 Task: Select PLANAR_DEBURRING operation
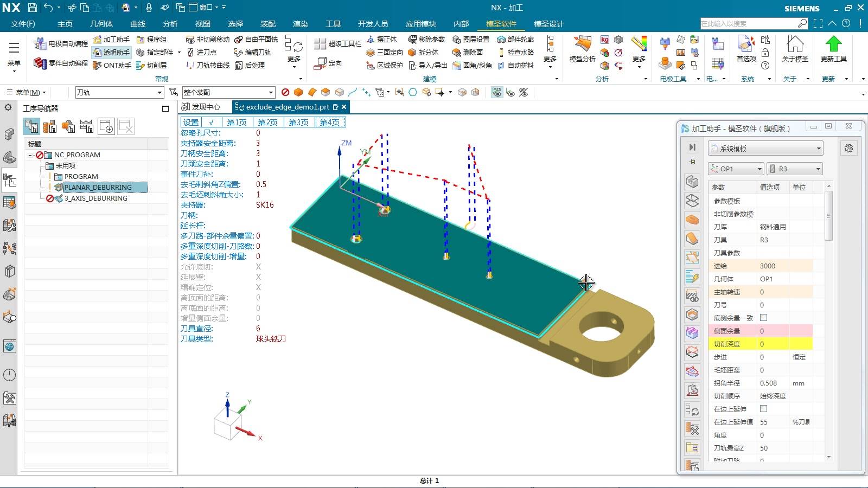98,188
